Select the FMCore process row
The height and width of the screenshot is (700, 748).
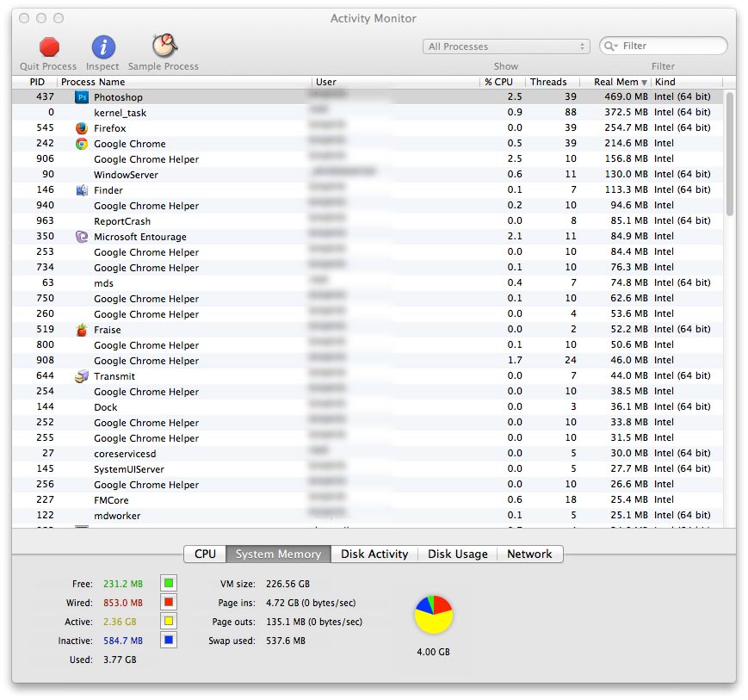[368, 500]
